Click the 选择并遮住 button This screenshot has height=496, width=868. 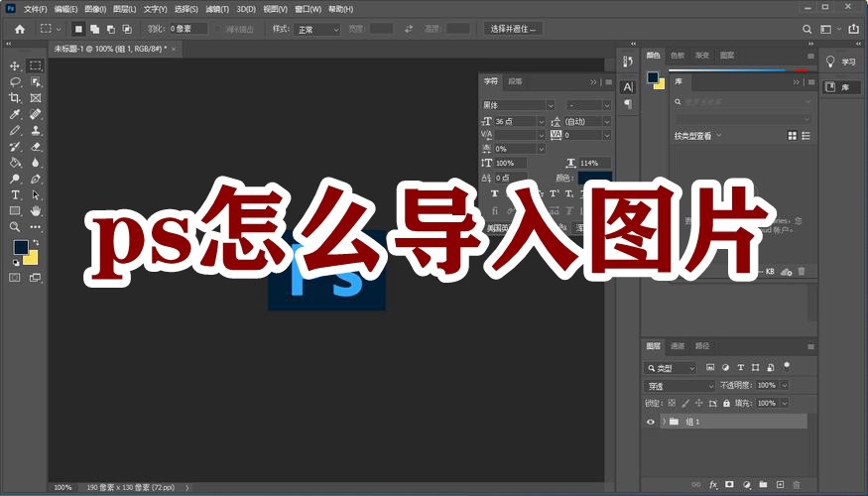(x=513, y=29)
